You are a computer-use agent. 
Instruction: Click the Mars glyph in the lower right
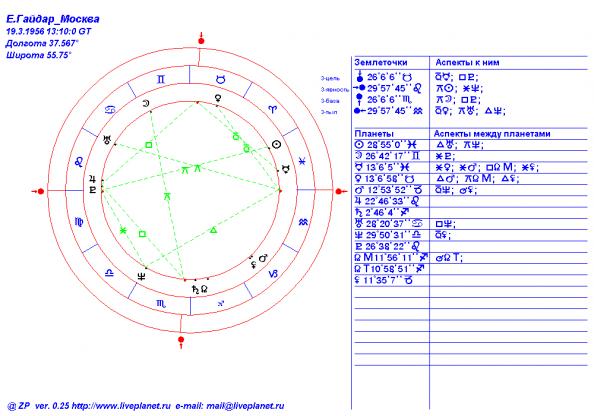(263, 259)
